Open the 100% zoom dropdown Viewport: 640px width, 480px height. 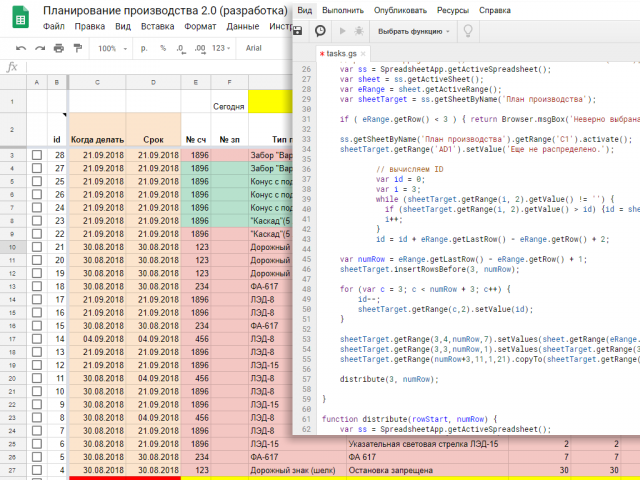click(x=113, y=48)
